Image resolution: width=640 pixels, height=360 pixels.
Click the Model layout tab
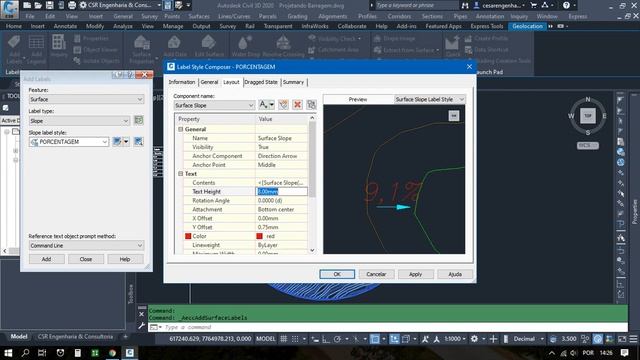tap(19, 337)
